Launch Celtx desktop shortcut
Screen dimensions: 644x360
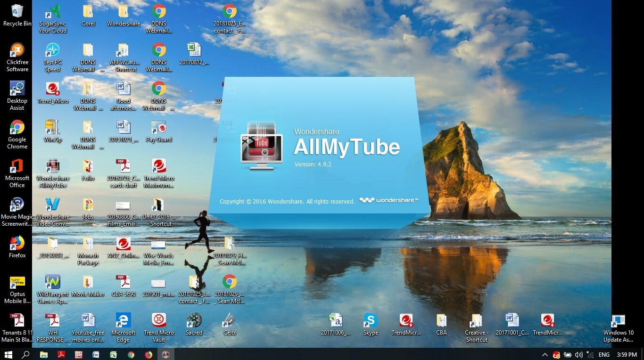tap(230, 325)
